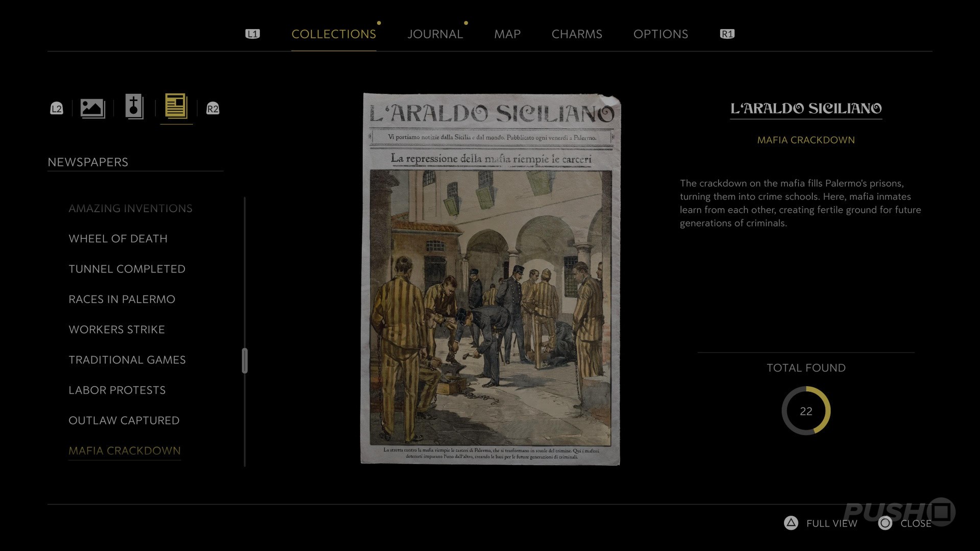This screenshot has width=980, height=551.
Task: Click the circle Close icon
Action: coord(885,523)
